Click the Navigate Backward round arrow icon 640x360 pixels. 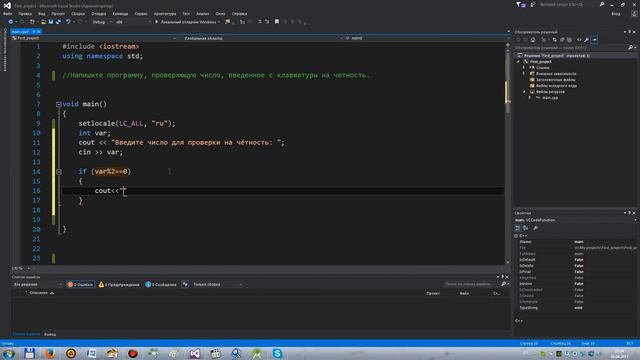click(11, 22)
